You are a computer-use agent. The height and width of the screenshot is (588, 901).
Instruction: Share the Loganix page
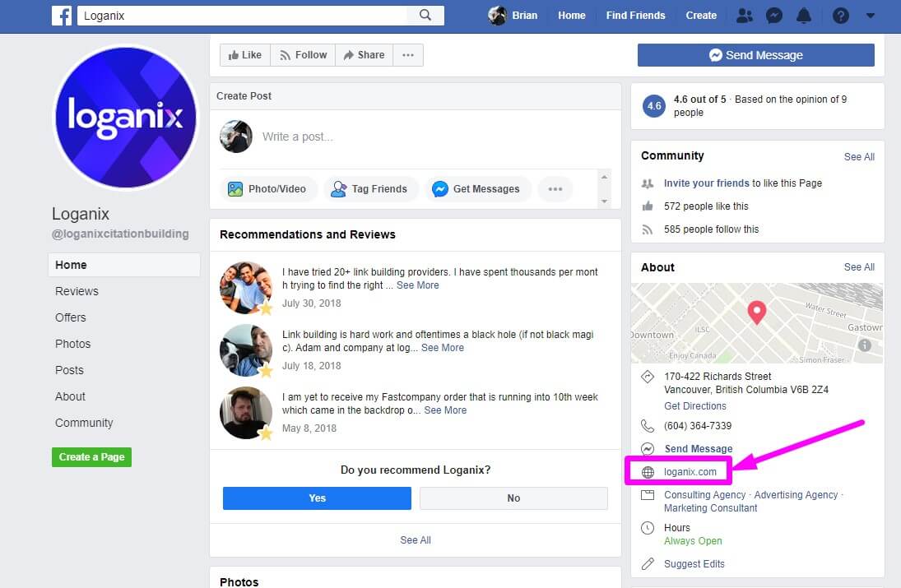pyautogui.click(x=365, y=55)
